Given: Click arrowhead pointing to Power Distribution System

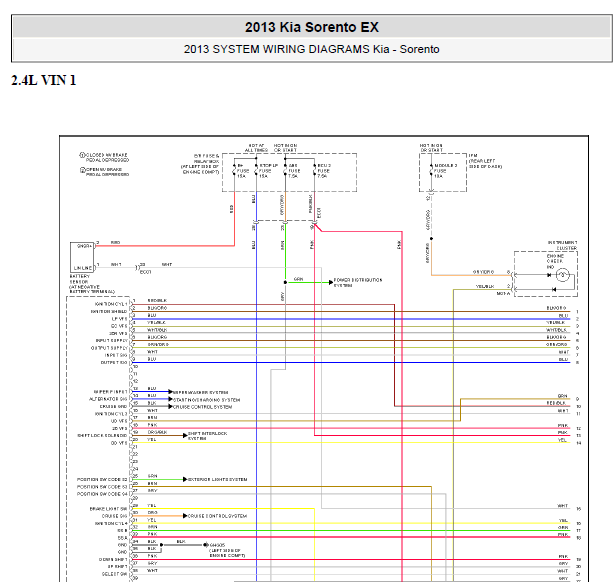Looking at the screenshot, I should (x=331, y=282).
